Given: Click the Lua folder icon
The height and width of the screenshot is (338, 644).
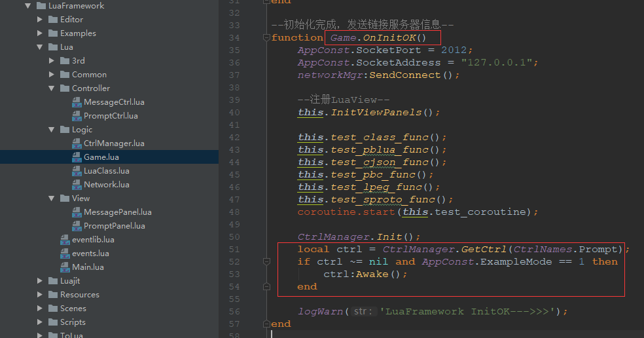Looking at the screenshot, I should (x=53, y=47).
